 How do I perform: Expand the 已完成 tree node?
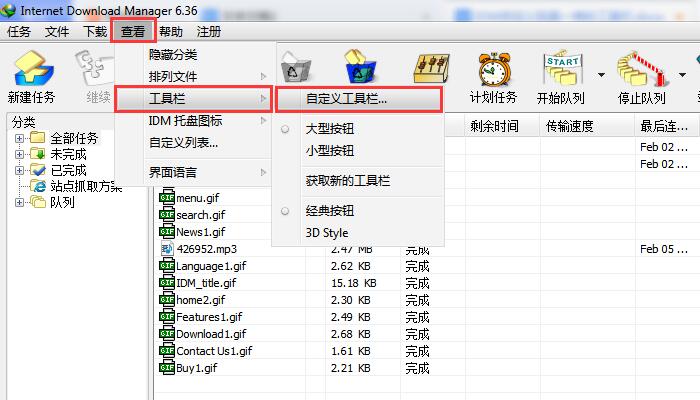[19, 170]
